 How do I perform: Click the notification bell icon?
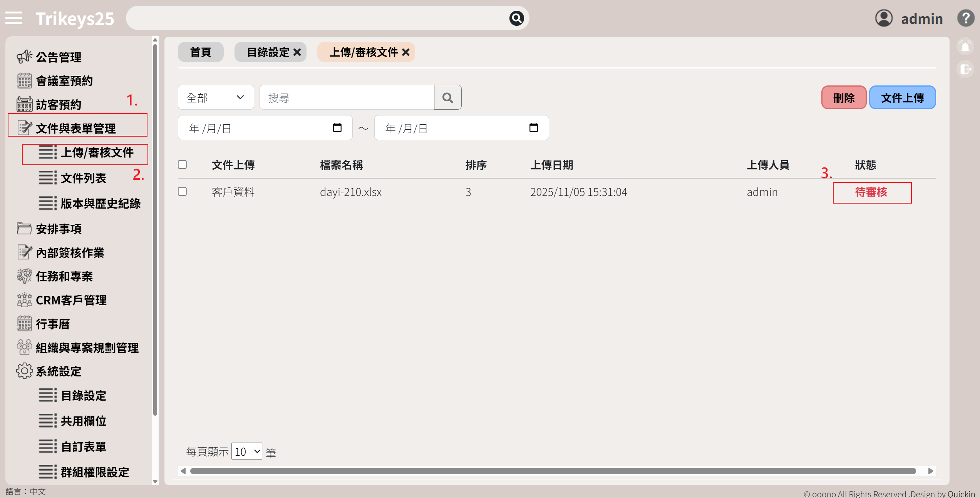click(965, 47)
